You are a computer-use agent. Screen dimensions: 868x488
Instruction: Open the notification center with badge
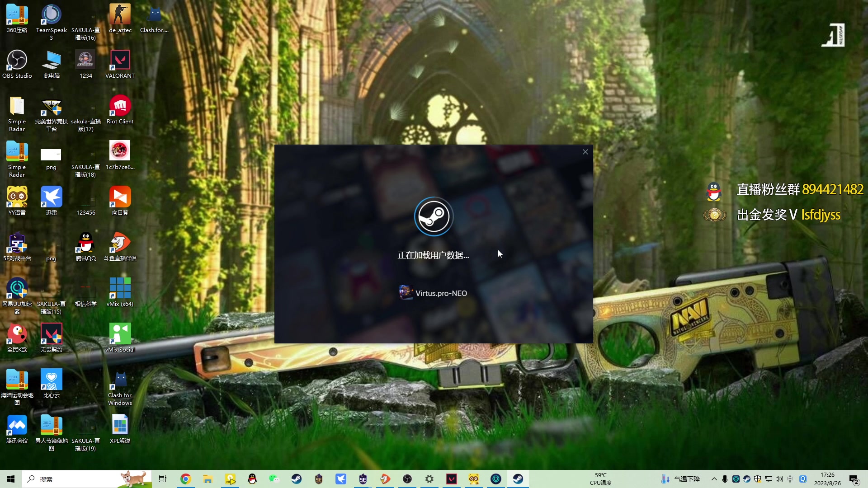[854, 479]
